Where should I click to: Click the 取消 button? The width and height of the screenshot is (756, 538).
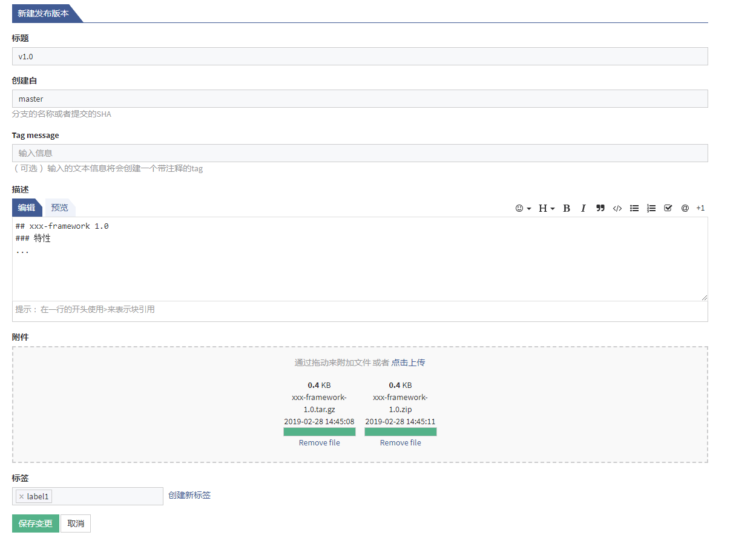pyautogui.click(x=75, y=523)
